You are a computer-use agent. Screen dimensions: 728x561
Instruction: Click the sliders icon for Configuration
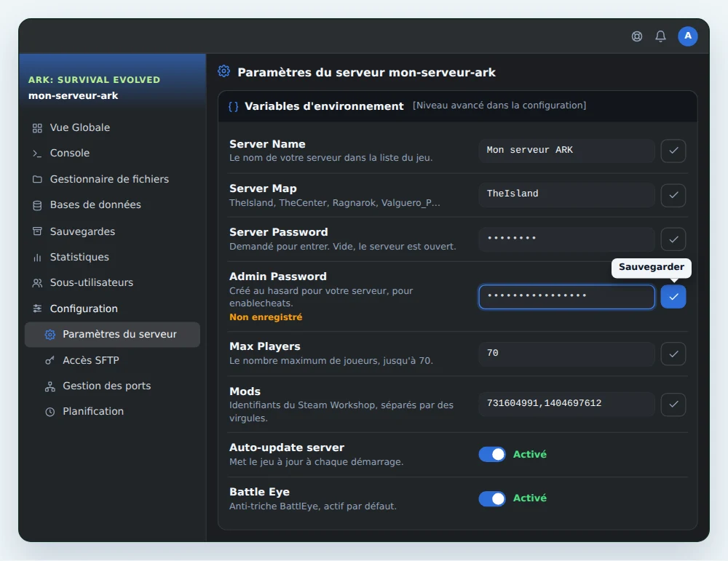coord(37,309)
